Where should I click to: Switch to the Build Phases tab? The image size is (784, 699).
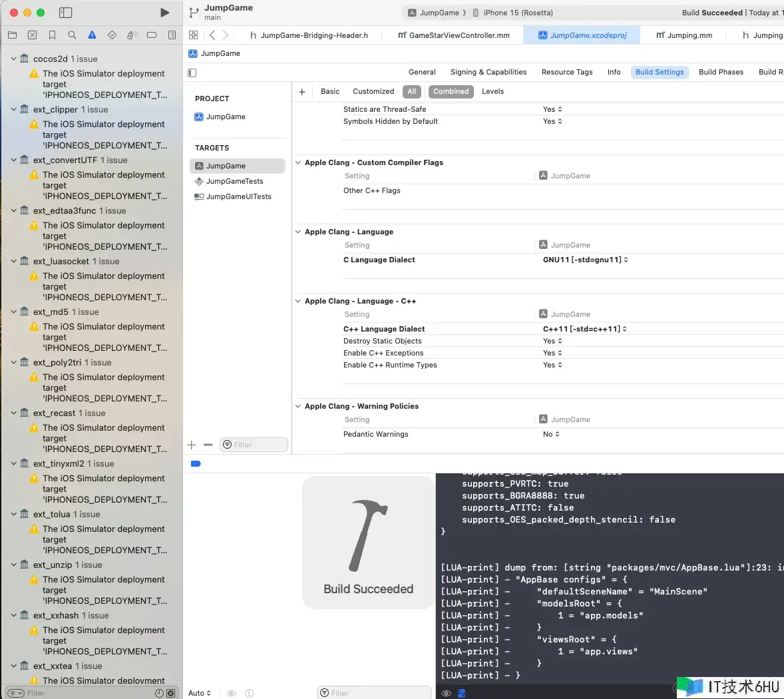tap(721, 72)
